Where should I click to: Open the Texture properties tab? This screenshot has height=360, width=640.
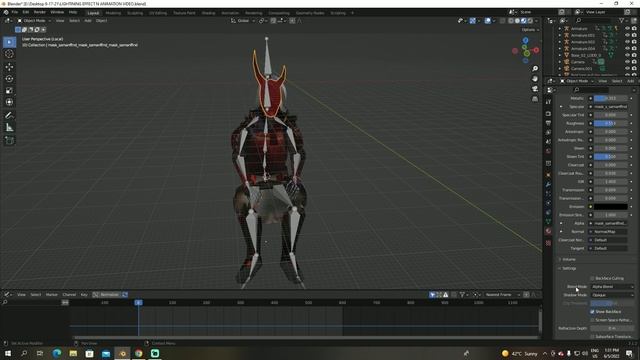click(548, 243)
